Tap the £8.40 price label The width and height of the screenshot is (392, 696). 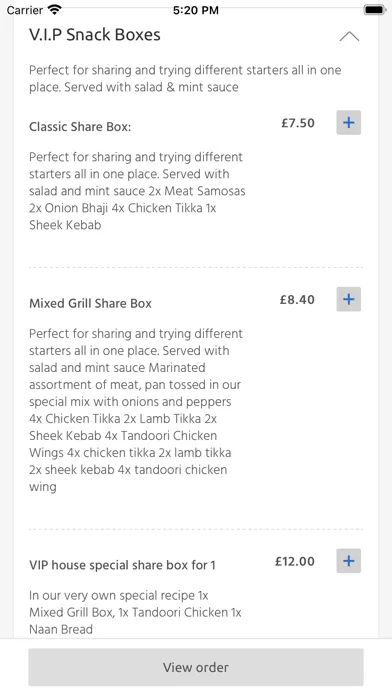tap(297, 300)
